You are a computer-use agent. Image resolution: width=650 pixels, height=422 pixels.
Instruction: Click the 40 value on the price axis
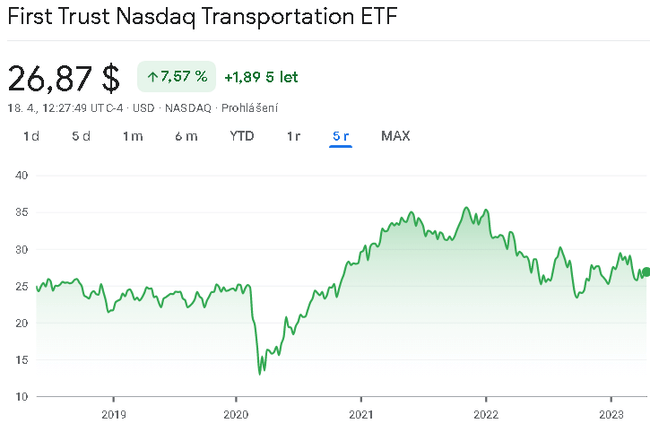(x=19, y=176)
